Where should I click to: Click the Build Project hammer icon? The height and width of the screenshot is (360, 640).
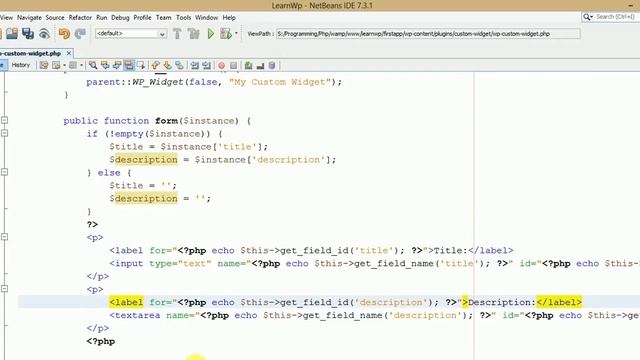[x=177, y=33]
